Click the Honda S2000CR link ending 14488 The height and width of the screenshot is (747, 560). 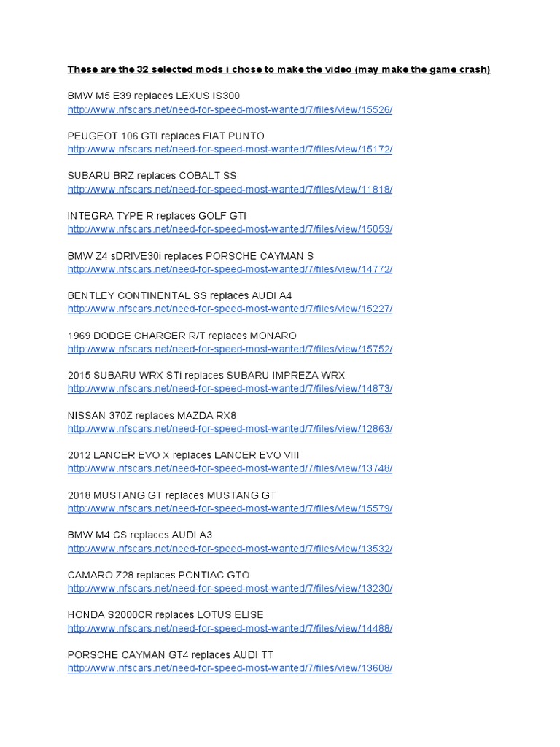tap(230, 628)
